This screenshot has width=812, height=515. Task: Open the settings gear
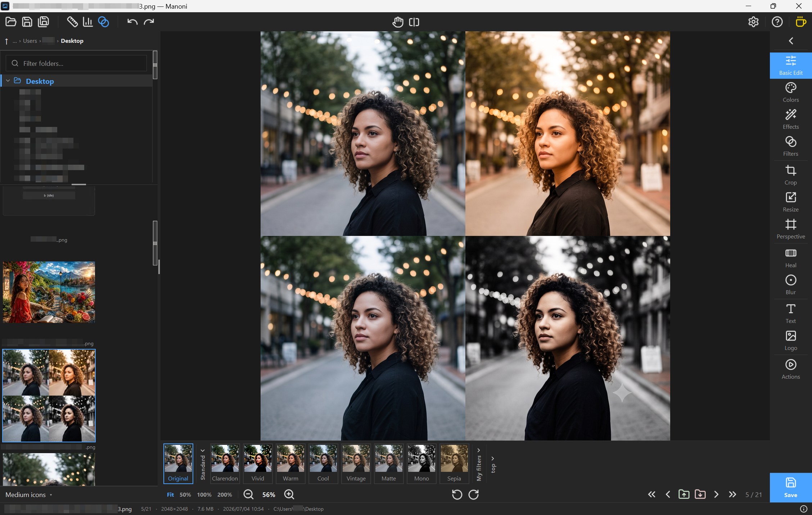(753, 22)
